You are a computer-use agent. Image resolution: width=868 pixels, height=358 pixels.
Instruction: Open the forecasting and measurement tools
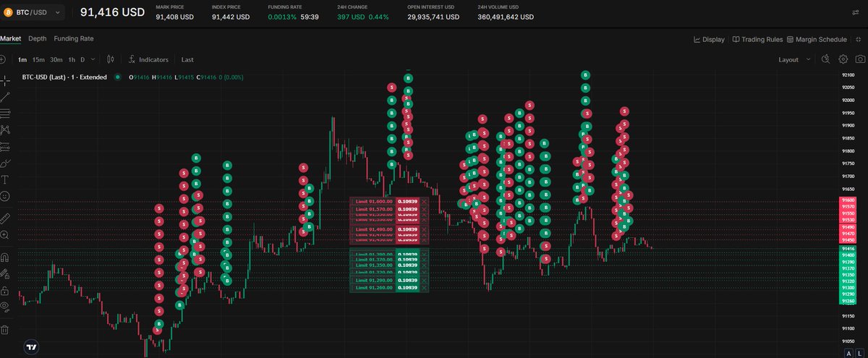click(5, 146)
